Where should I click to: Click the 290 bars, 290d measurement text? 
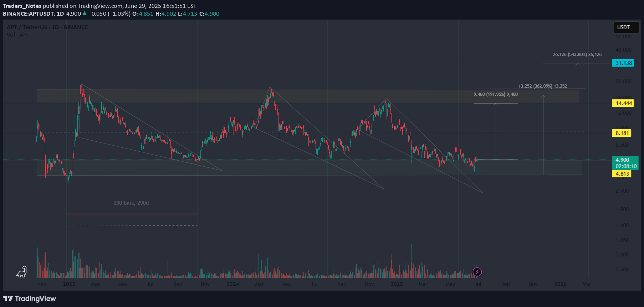click(131, 203)
